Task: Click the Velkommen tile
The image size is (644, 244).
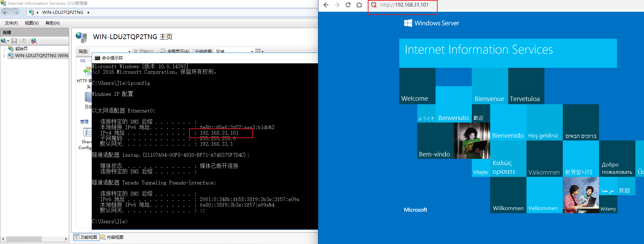Action: (x=544, y=195)
